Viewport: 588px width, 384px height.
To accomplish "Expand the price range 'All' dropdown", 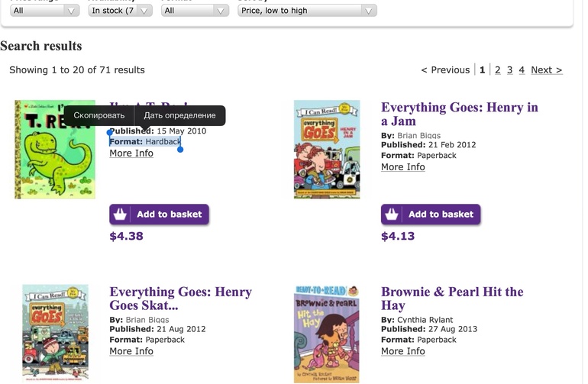I will pyautogui.click(x=44, y=11).
